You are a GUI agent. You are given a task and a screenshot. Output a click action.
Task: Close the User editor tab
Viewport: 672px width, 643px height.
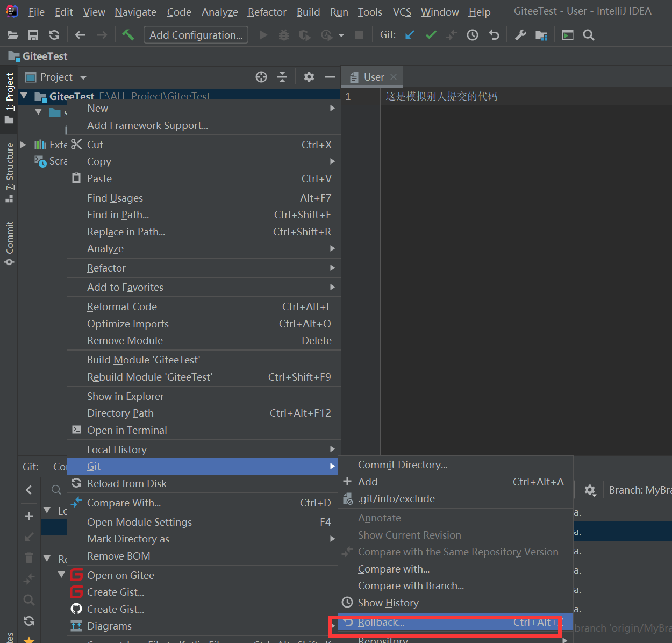(394, 77)
